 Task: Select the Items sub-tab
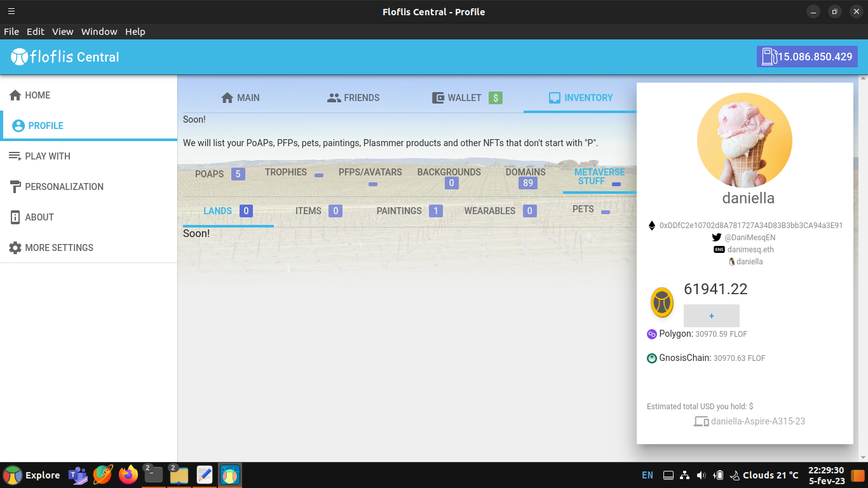pyautogui.click(x=318, y=211)
